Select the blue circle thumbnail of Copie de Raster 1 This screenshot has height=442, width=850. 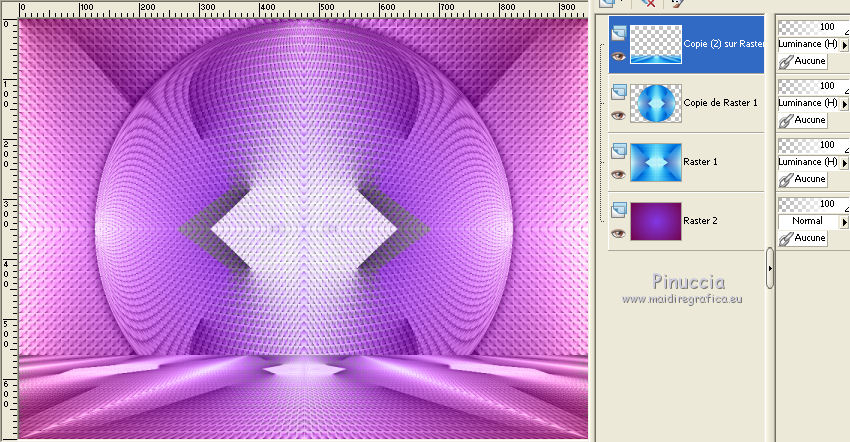(656, 103)
